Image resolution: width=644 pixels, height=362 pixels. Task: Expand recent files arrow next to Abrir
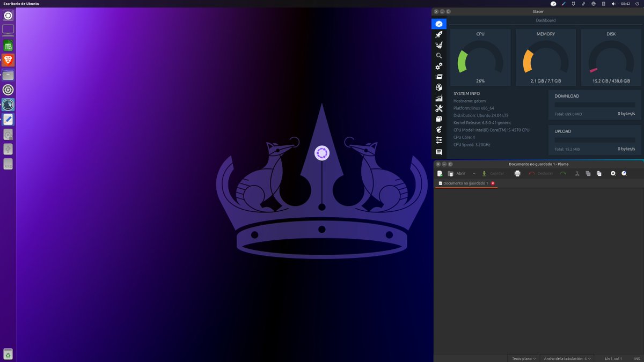[x=474, y=173]
